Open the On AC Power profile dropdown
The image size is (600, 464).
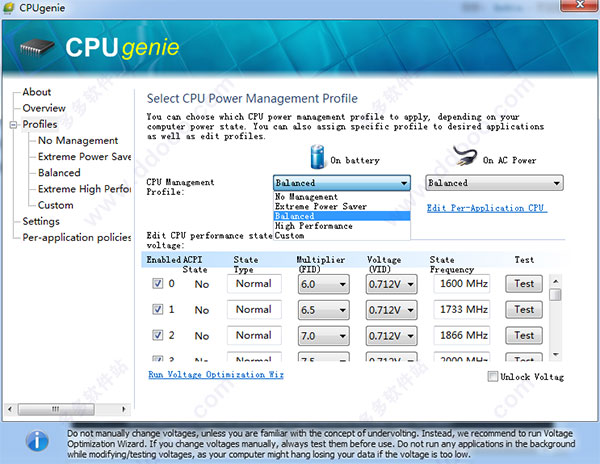coord(494,183)
